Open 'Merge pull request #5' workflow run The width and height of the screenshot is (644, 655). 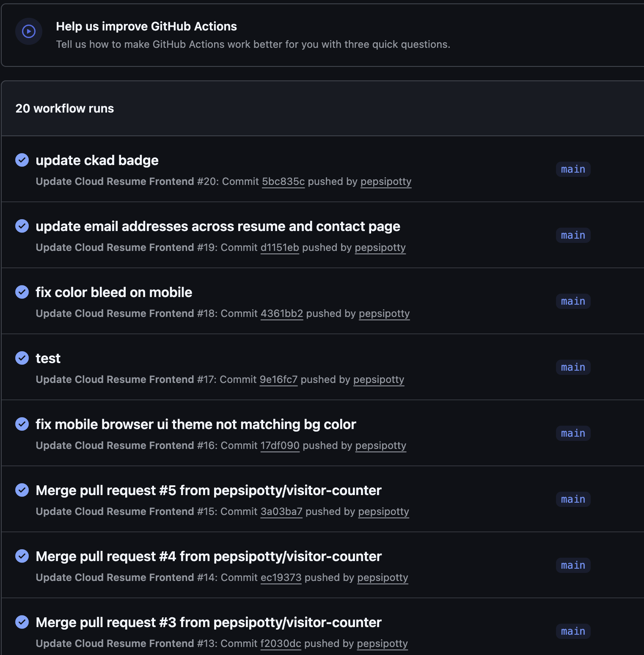[209, 490]
